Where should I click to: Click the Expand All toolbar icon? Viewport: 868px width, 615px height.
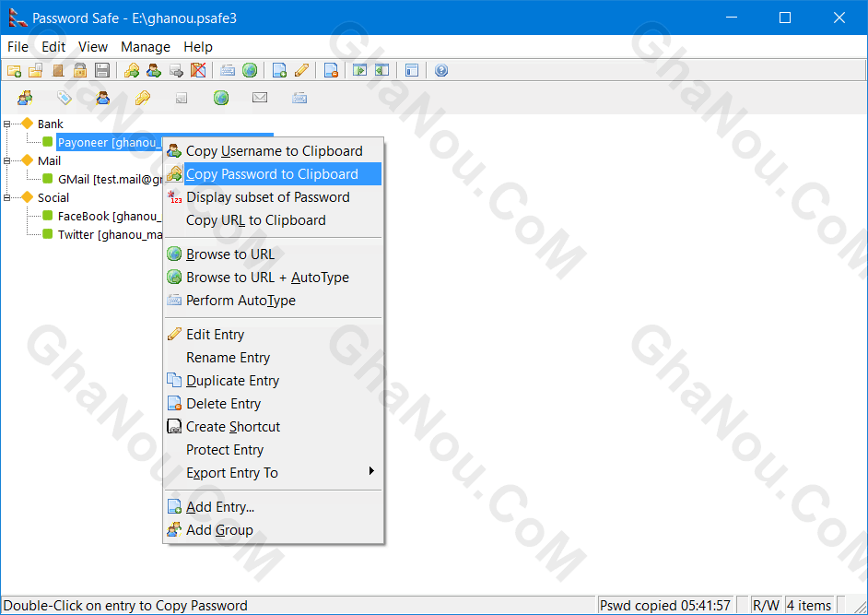pos(359,70)
